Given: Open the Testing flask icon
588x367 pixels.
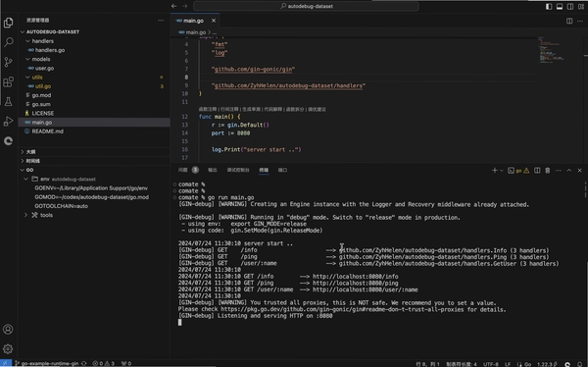Looking at the screenshot, I should tap(8, 101).
